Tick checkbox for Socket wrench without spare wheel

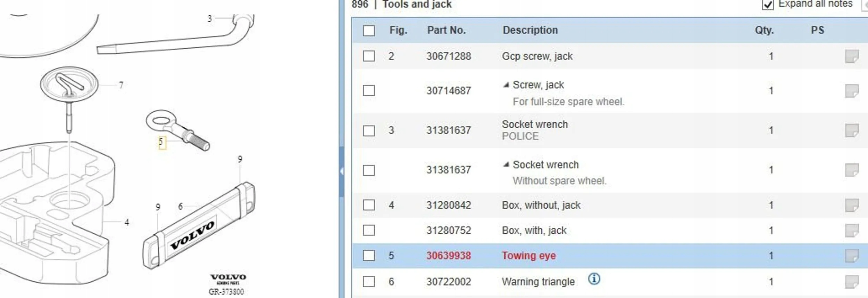tap(369, 170)
